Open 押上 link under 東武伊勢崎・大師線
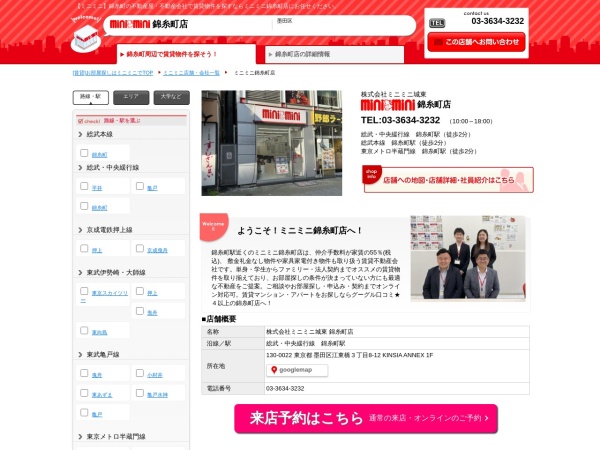Image resolution: width=600 pixels, height=450 pixels. click(x=152, y=293)
